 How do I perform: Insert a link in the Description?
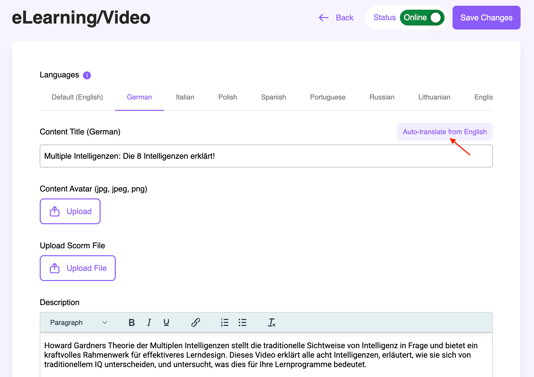[195, 323]
